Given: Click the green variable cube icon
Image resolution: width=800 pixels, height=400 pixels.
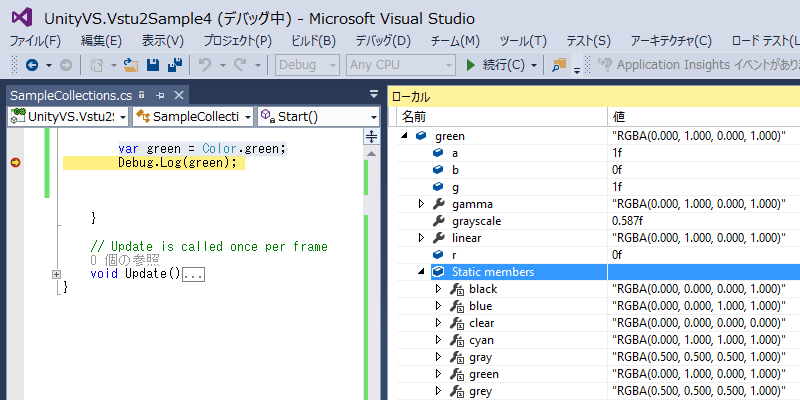Looking at the screenshot, I should [x=420, y=136].
